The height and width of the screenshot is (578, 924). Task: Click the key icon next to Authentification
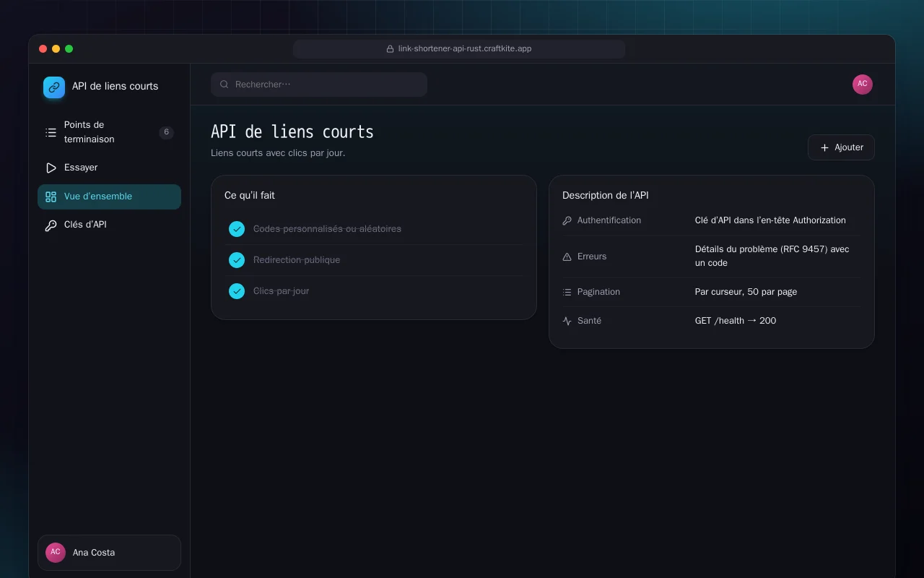click(x=567, y=220)
